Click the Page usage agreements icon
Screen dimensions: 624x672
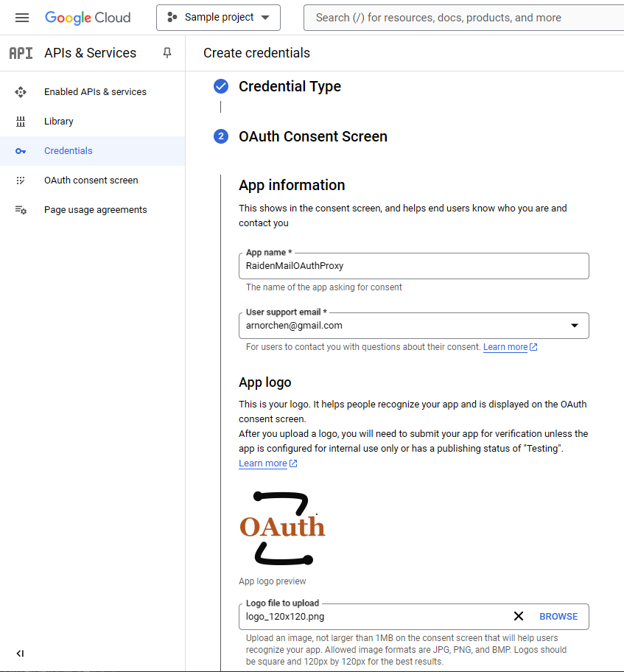21,210
